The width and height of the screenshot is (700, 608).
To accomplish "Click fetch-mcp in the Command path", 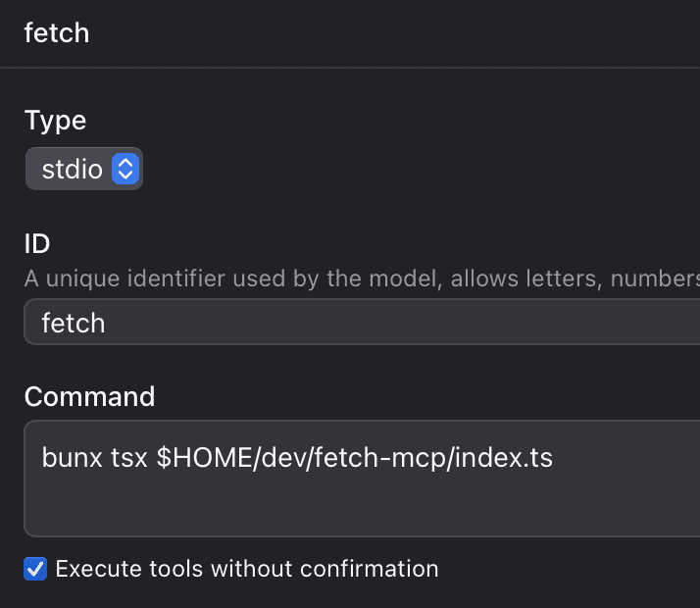I will [x=380, y=458].
